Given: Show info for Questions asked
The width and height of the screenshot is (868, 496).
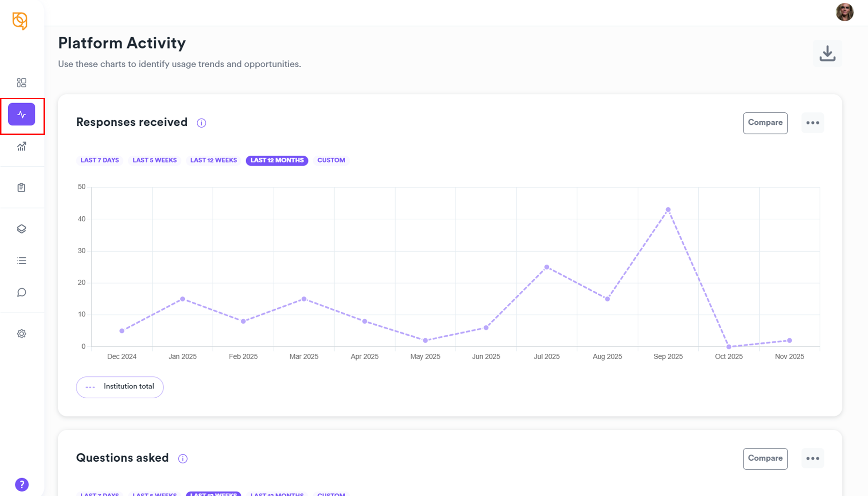Looking at the screenshot, I should (x=183, y=459).
